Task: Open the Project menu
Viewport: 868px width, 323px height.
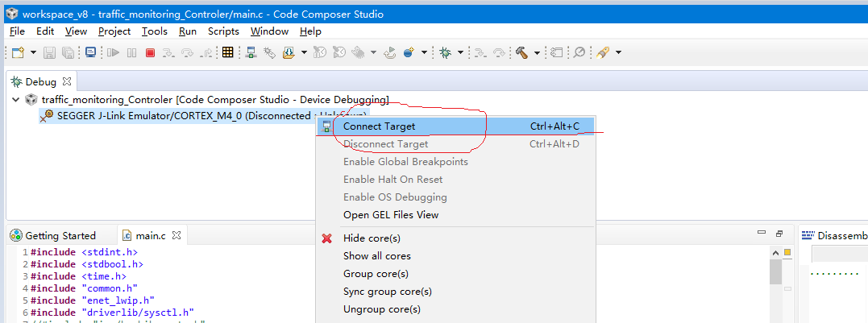Action: tap(114, 31)
